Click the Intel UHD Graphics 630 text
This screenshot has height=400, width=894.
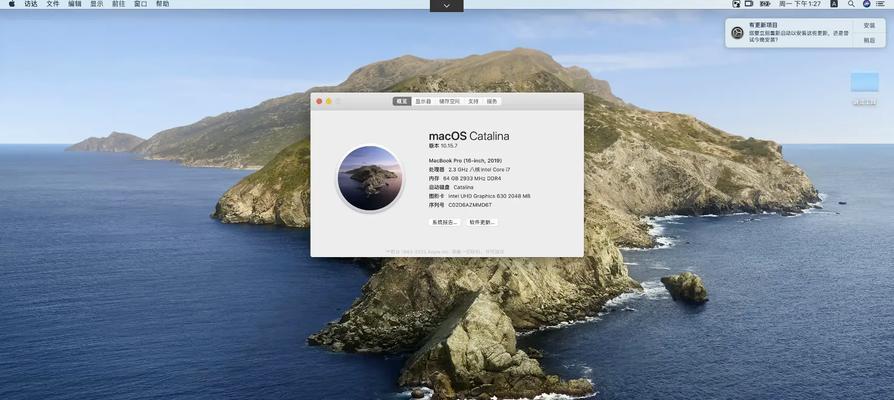489,196
